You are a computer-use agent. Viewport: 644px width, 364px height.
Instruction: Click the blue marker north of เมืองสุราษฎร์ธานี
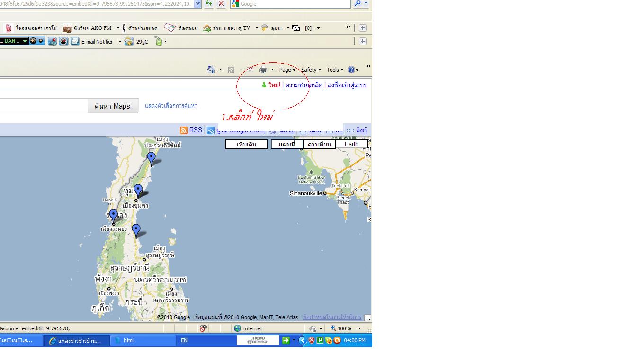coord(136,231)
